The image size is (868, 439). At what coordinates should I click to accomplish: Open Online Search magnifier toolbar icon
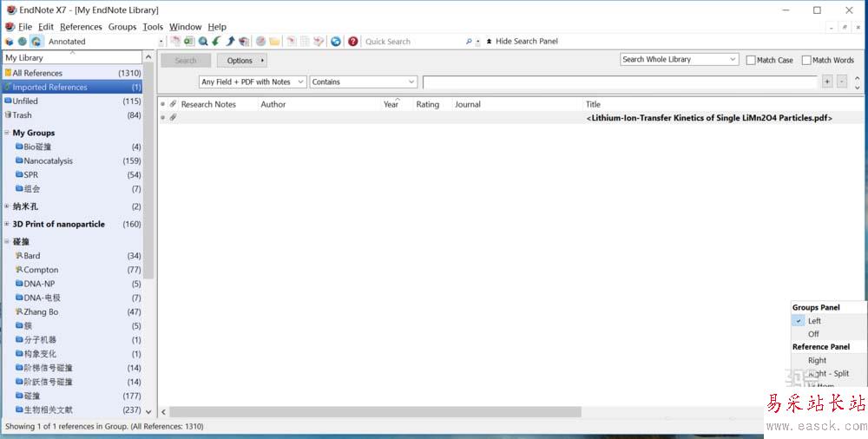[x=203, y=42]
